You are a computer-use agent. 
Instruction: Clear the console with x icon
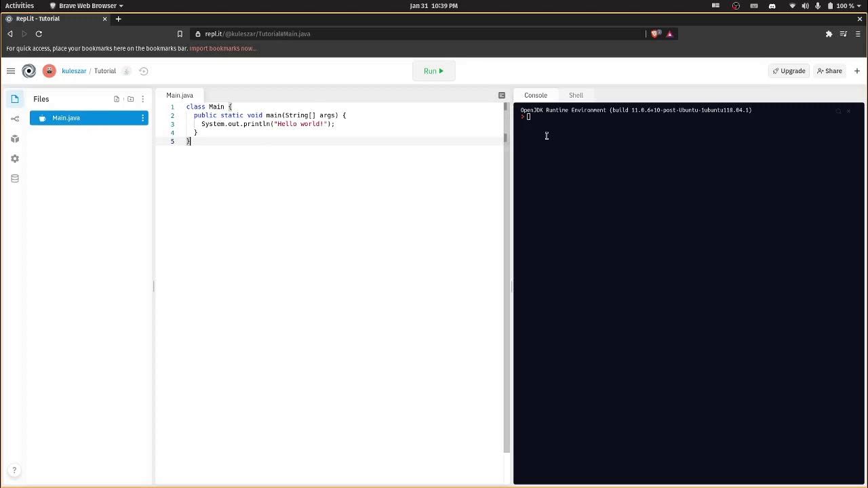coord(848,111)
